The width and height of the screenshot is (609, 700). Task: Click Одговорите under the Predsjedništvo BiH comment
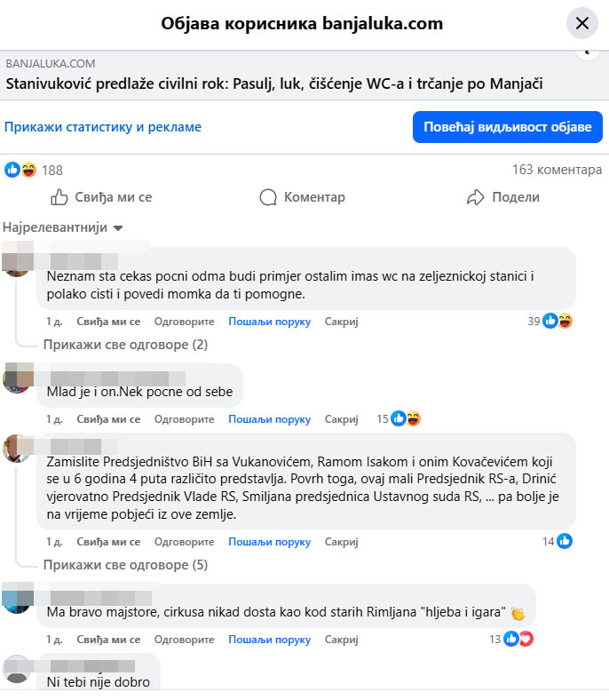tap(185, 542)
